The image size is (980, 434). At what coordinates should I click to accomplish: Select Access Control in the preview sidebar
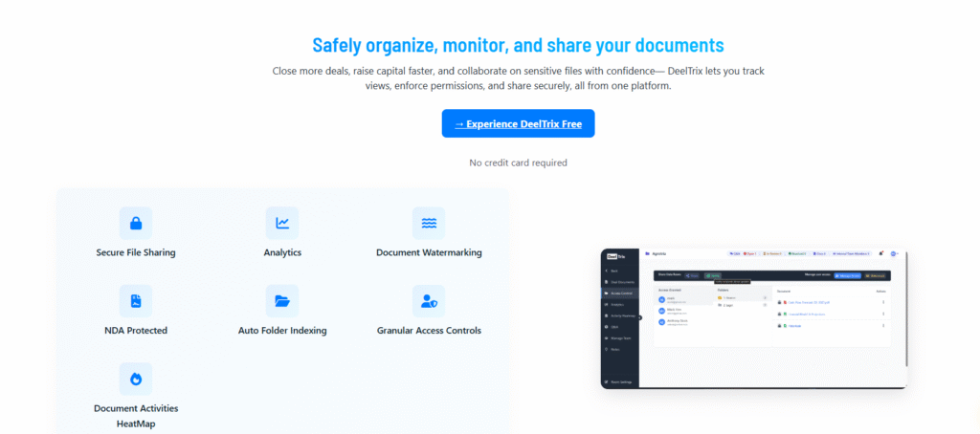[623, 293]
